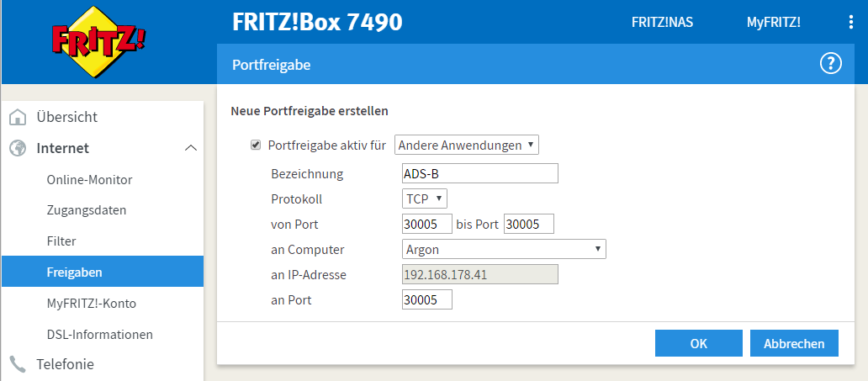868x381 pixels.
Task: Click the Portfreigabe page title
Action: [x=271, y=66]
